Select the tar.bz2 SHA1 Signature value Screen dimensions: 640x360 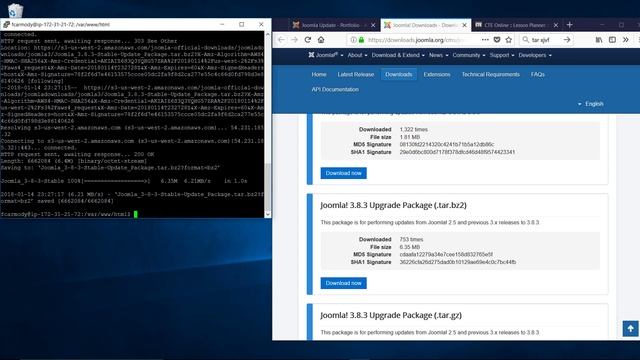458,262
